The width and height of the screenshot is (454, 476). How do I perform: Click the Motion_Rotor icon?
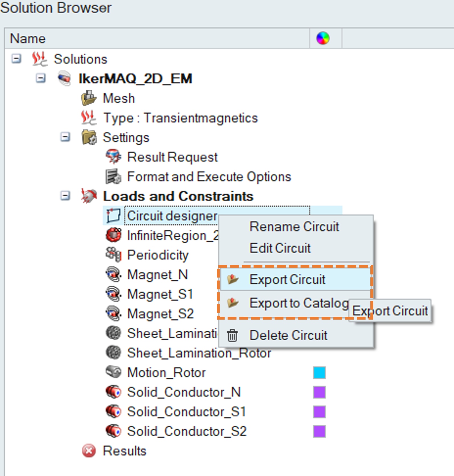113,372
